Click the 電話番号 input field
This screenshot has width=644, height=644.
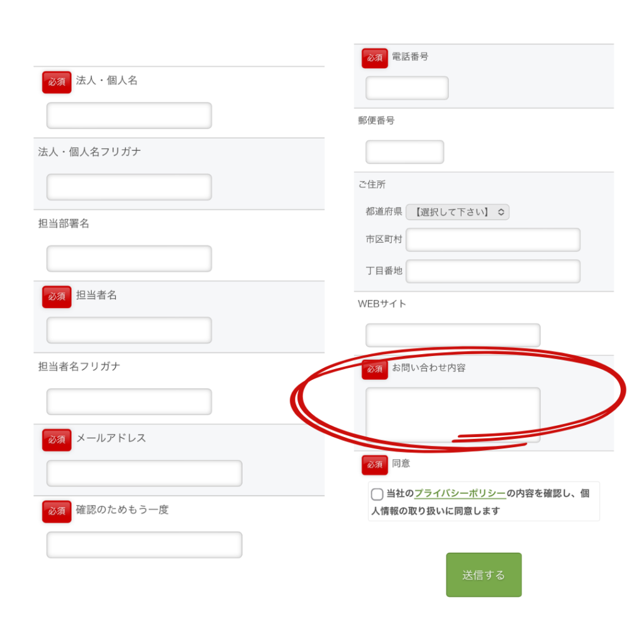tap(407, 88)
